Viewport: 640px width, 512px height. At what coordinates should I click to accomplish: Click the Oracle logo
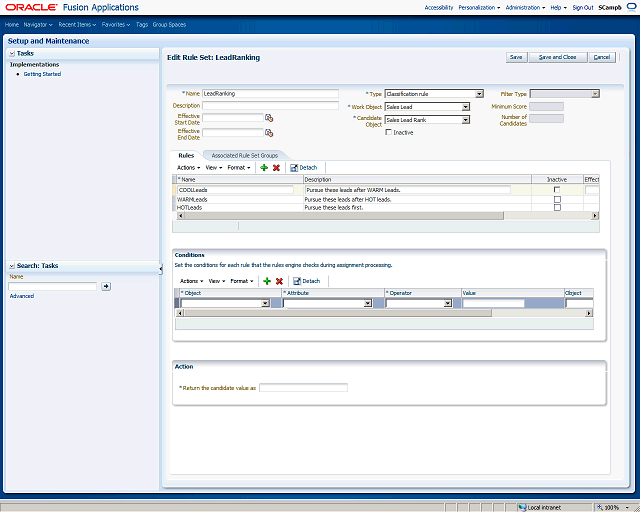coord(31,7)
